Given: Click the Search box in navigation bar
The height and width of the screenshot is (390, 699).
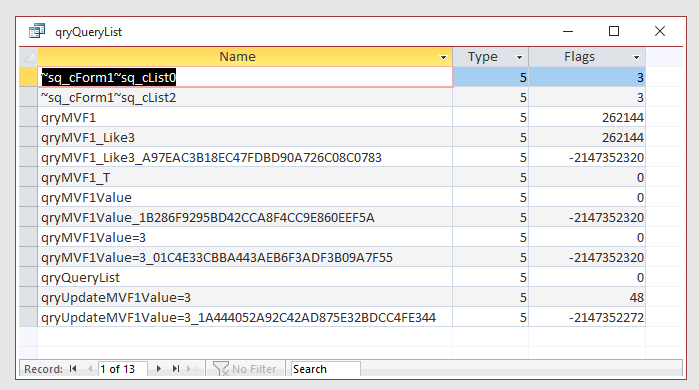Looking at the screenshot, I should point(325,369).
